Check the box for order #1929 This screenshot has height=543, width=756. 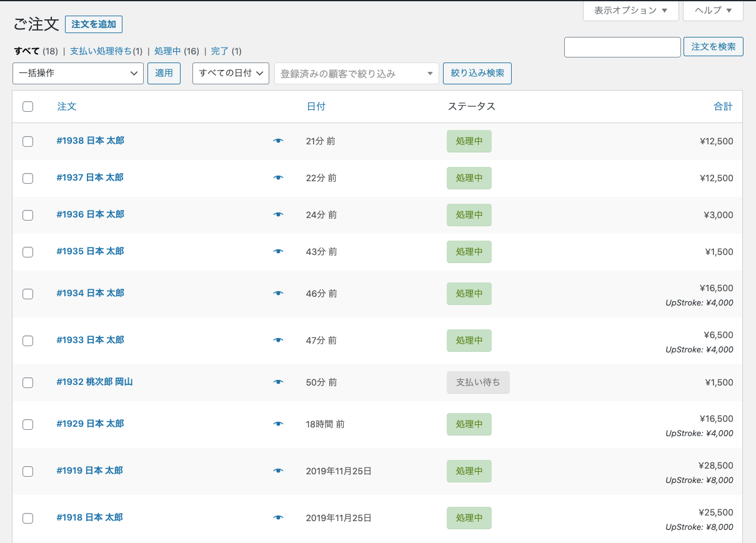pyautogui.click(x=27, y=424)
